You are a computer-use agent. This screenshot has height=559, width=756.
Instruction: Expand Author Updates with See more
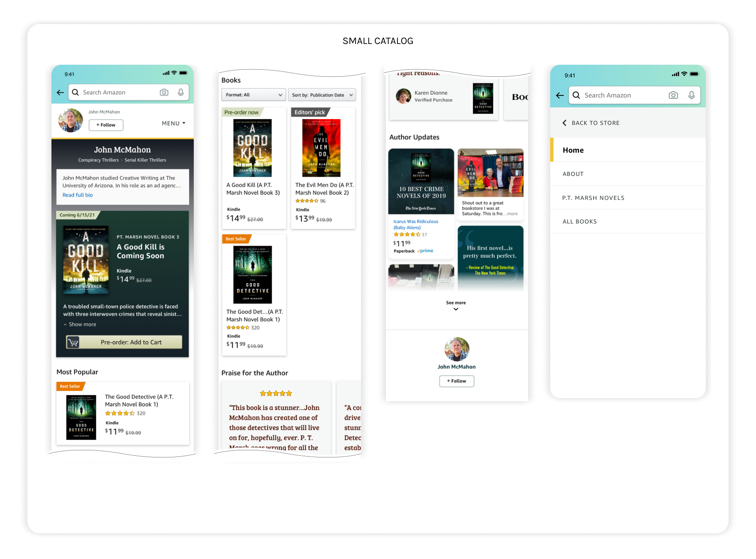click(456, 306)
